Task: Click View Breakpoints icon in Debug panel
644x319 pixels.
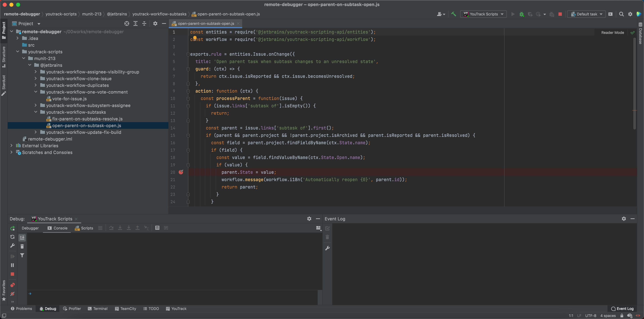Action: [12, 285]
